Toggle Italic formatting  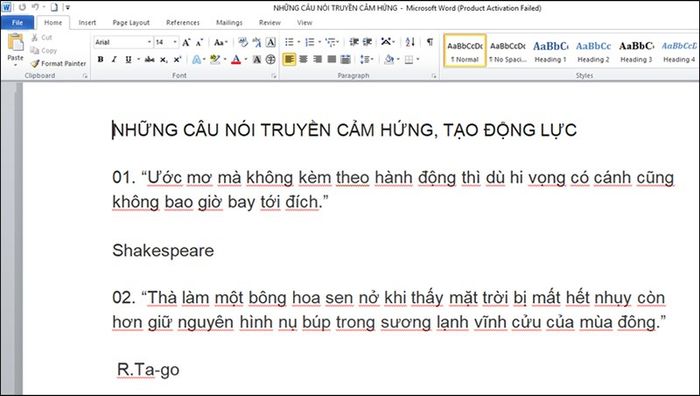(x=114, y=59)
